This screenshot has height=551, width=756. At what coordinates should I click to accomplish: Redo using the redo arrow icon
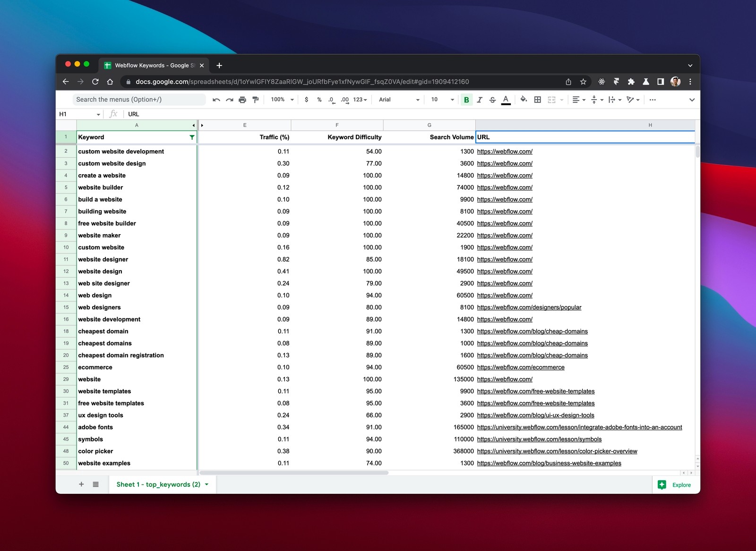(x=230, y=100)
